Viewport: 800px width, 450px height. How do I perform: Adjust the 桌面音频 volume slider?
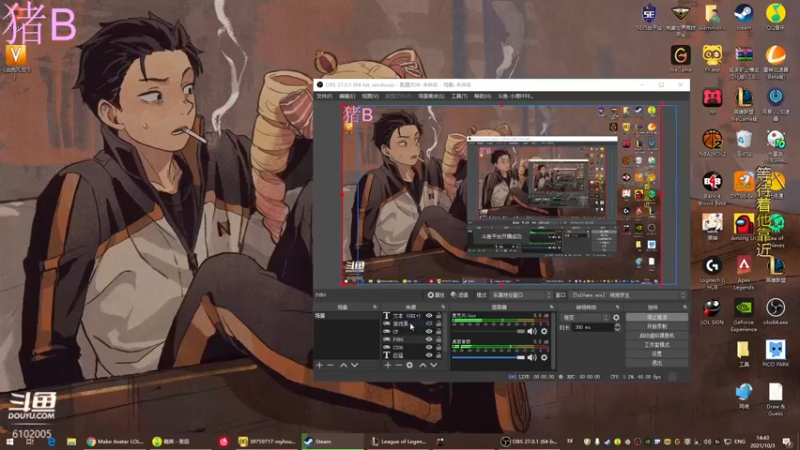pyautogui.click(x=488, y=358)
